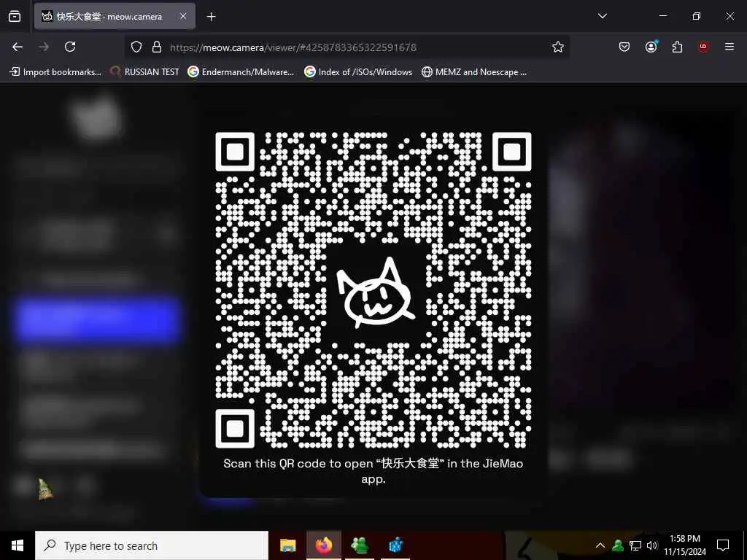Viewport: 747px width, 560px height.
Task: Click Firefox icon in taskbar
Action: 324,545
